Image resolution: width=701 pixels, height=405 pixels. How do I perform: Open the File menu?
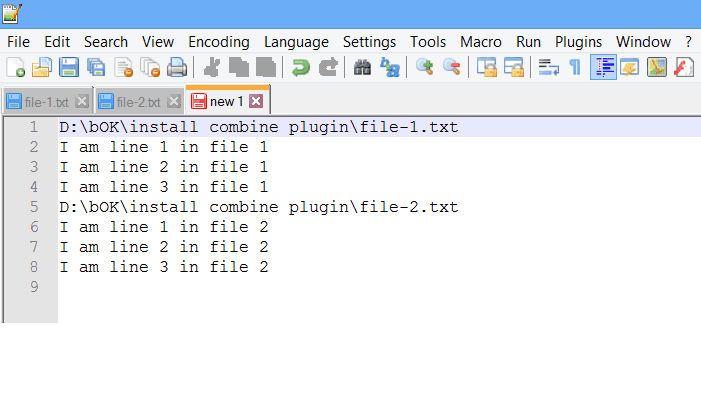[x=18, y=42]
